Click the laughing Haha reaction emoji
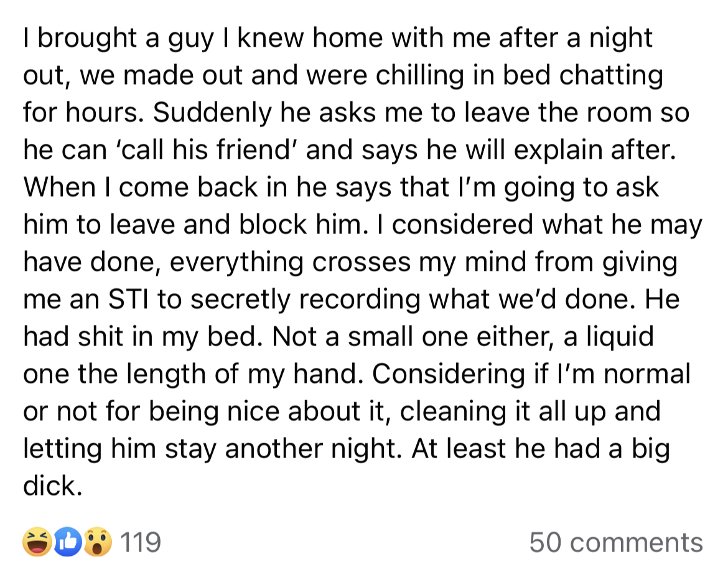Screen dimensions: 728x564 click(37, 542)
